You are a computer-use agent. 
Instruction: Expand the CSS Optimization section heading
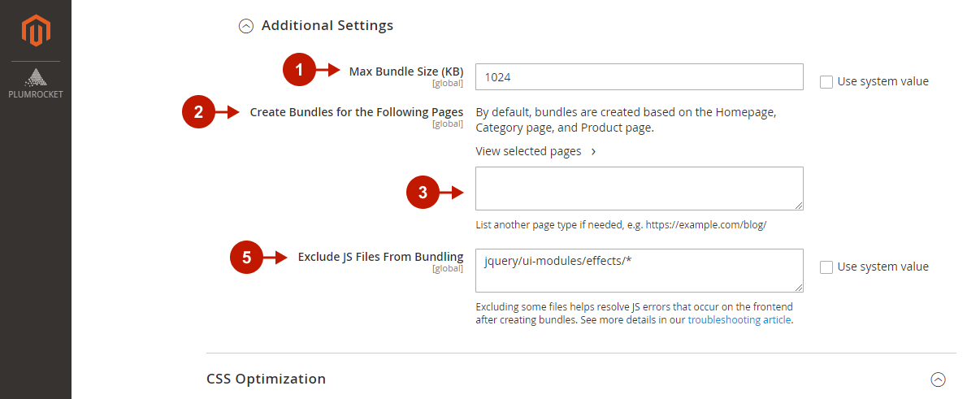click(267, 379)
